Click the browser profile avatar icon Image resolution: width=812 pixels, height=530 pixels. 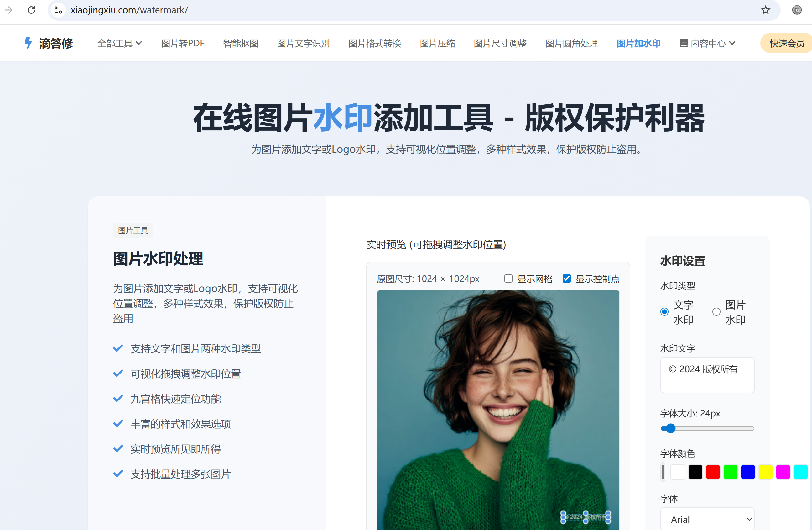[x=797, y=10]
